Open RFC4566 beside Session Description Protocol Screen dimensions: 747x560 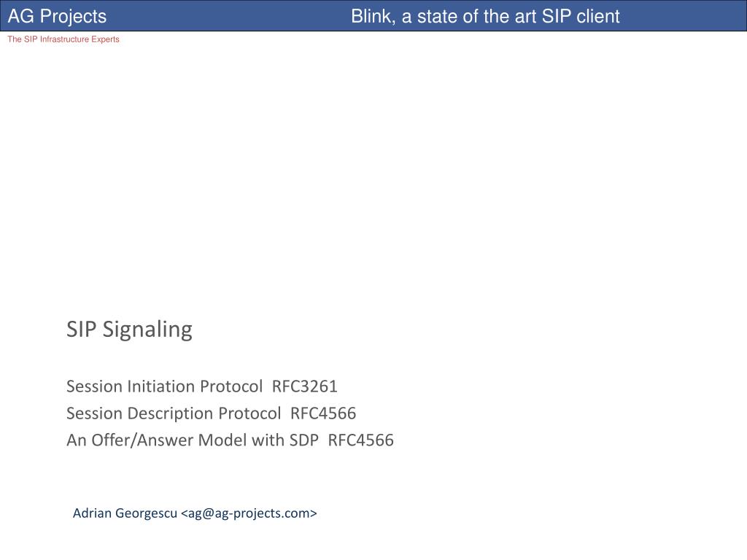(x=323, y=413)
